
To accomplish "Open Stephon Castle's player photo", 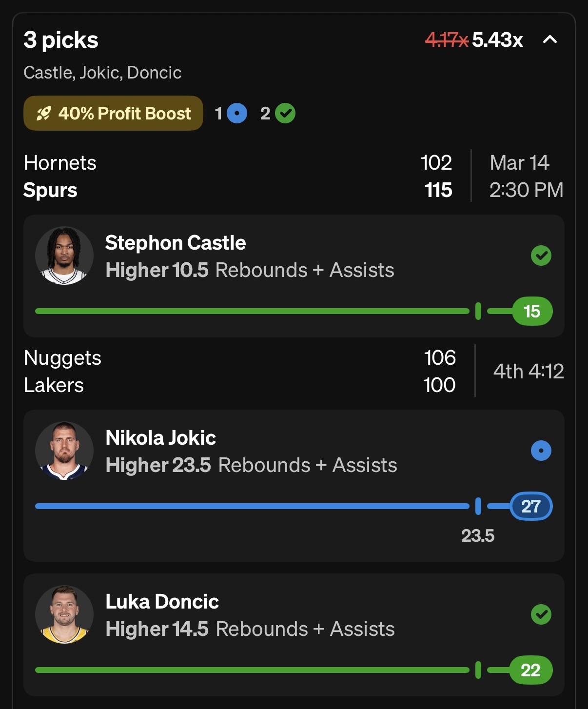I will click(64, 256).
